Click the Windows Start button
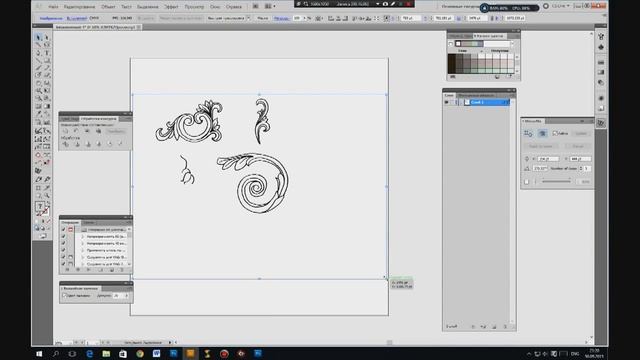This screenshot has height=360, width=640. 39,353
